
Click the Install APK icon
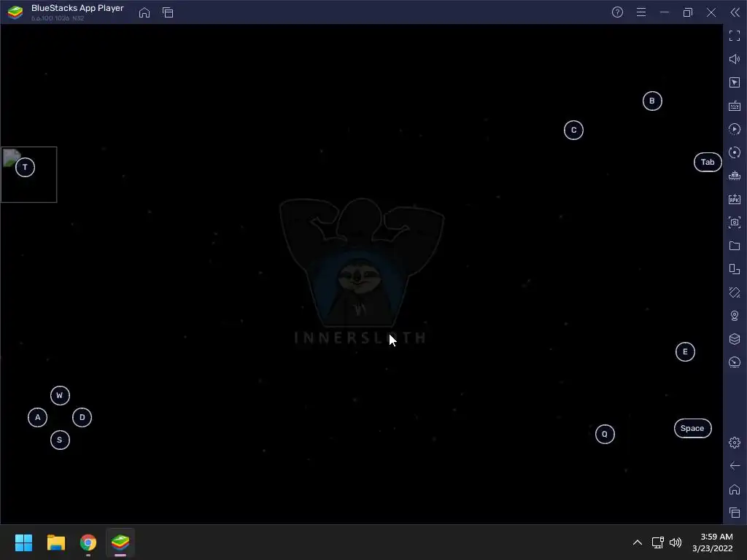pos(735,199)
